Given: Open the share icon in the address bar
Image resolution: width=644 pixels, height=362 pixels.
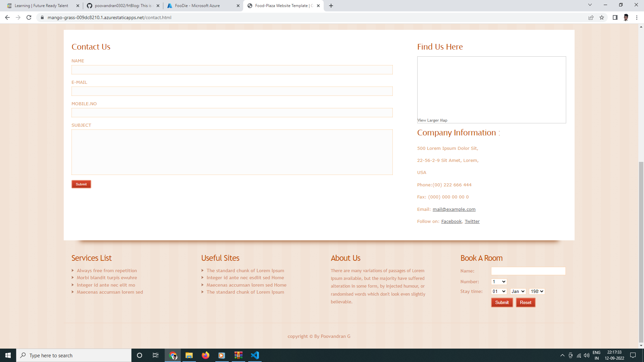Looking at the screenshot, I should tap(591, 17).
